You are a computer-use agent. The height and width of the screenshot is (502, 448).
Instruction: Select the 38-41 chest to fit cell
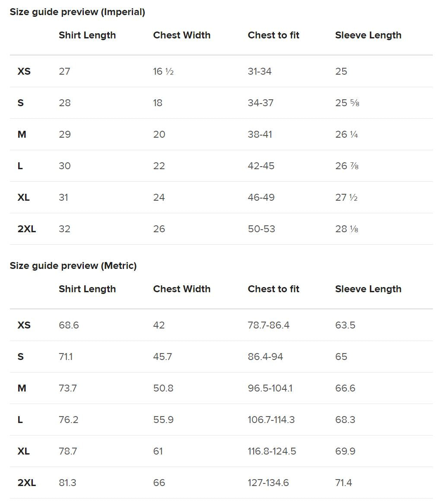[260, 135]
